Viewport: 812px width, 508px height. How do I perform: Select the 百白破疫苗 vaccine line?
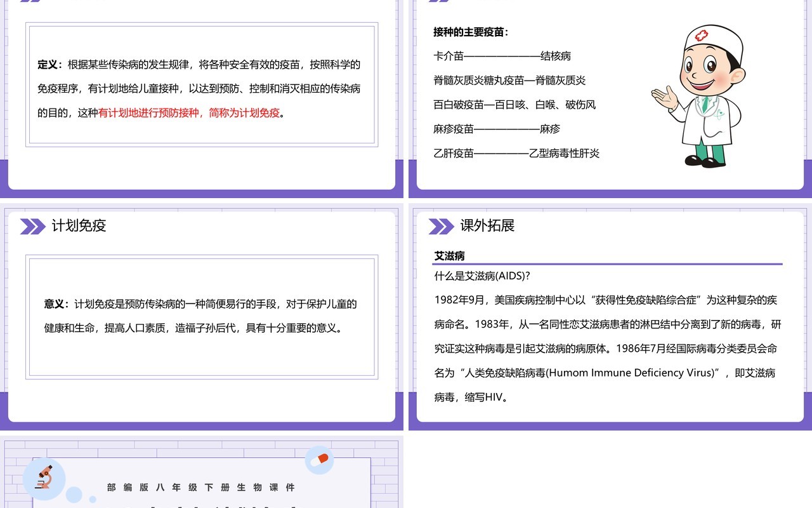coord(514,104)
